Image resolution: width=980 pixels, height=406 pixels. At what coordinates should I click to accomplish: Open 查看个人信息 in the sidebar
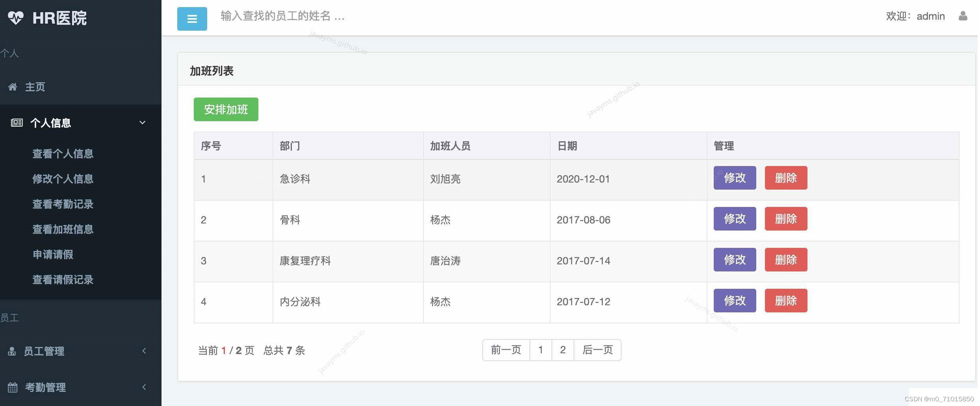pyautogui.click(x=63, y=154)
